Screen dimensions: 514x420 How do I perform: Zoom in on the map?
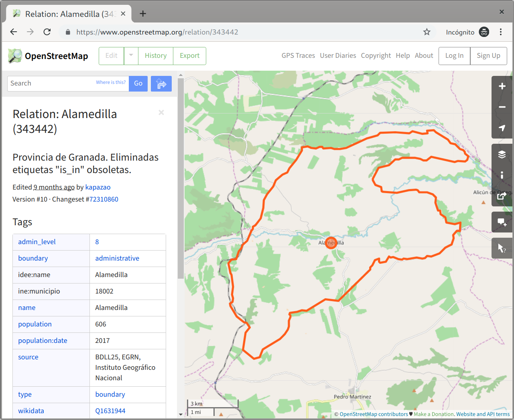pos(502,86)
